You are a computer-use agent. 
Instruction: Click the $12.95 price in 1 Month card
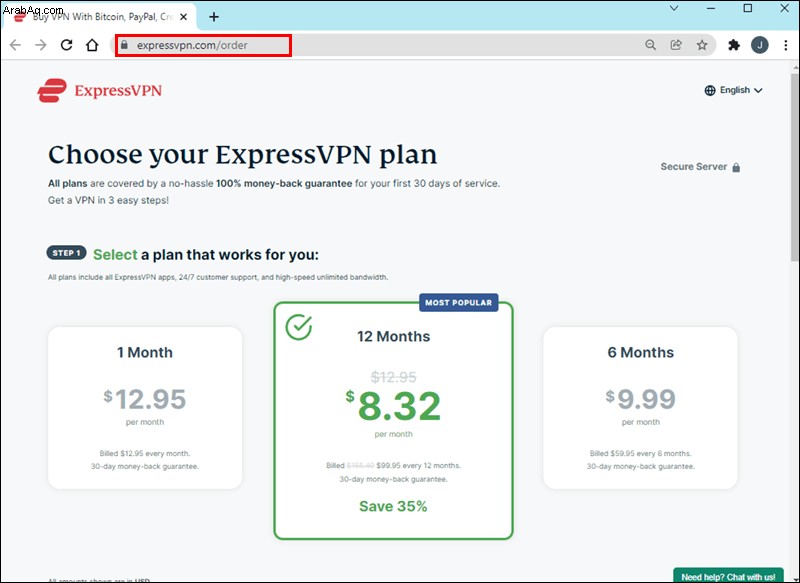coord(145,399)
